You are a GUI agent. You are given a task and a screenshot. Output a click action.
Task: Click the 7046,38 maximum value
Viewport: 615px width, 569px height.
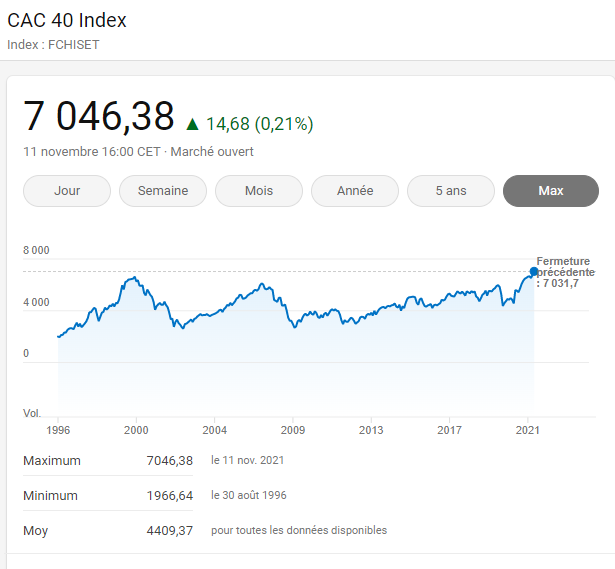point(170,461)
